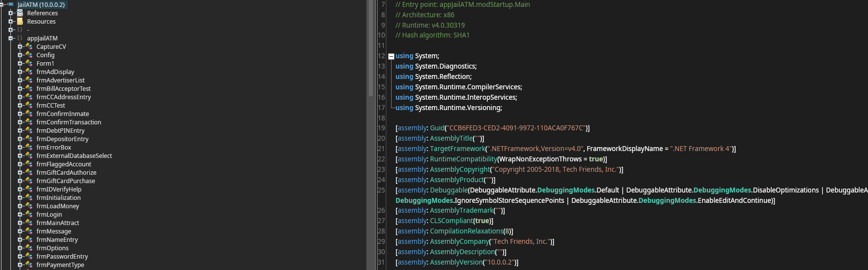Image resolution: width=868 pixels, height=270 pixels.
Task: Click the frmCCTest class icon
Action: coord(29,105)
